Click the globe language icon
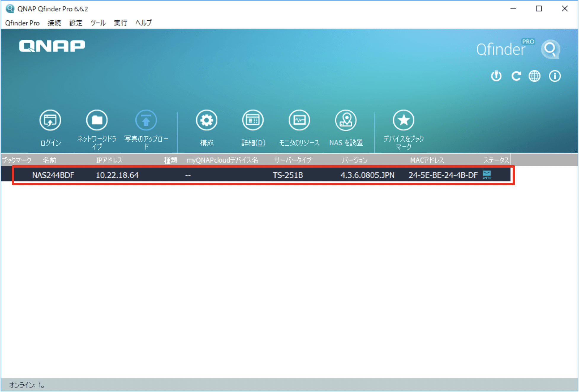The height and width of the screenshot is (392, 579). pyautogui.click(x=535, y=76)
